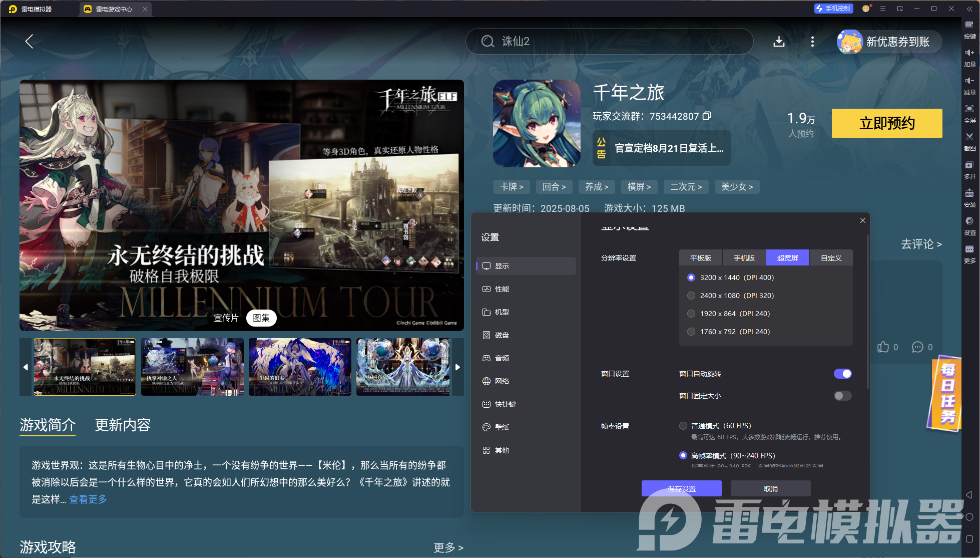Image resolution: width=980 pixels, height=558 pixels.
Task: Enable fixed window size (窗口固定大小) switch
Action: click(x=842, y=396)
